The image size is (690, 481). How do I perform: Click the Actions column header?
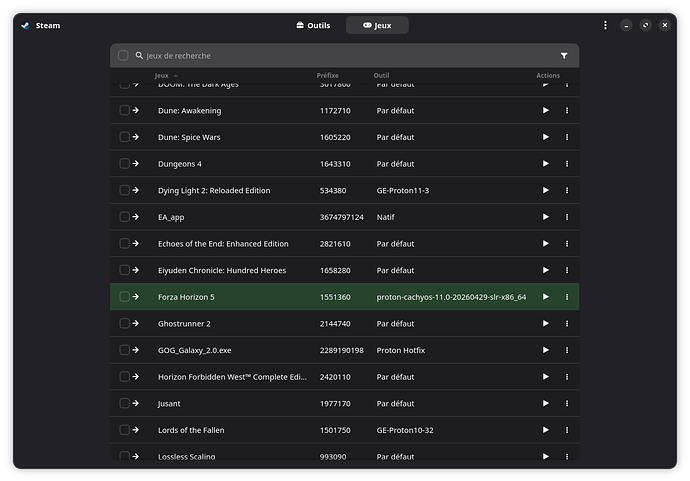[548, 75]
